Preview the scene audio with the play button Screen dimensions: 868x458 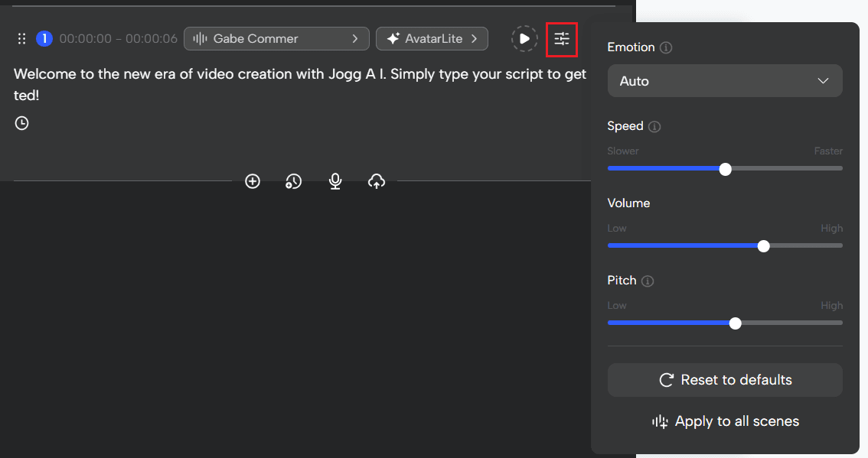524,38
